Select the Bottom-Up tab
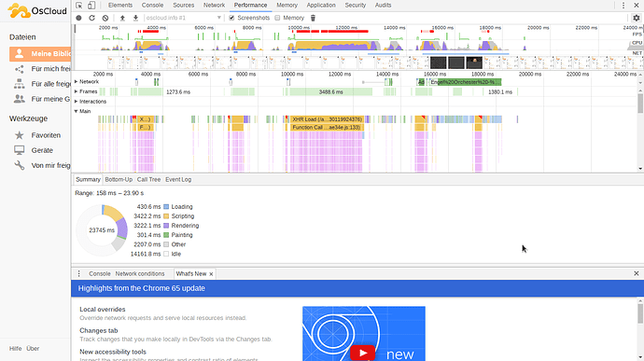This screenshot has height=361, width=644. click(119, 179)
